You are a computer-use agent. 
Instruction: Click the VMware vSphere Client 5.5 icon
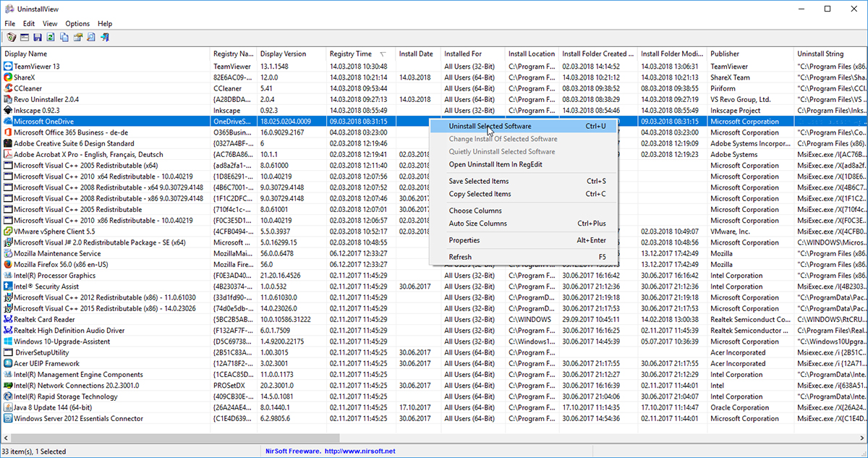(8, 232)
